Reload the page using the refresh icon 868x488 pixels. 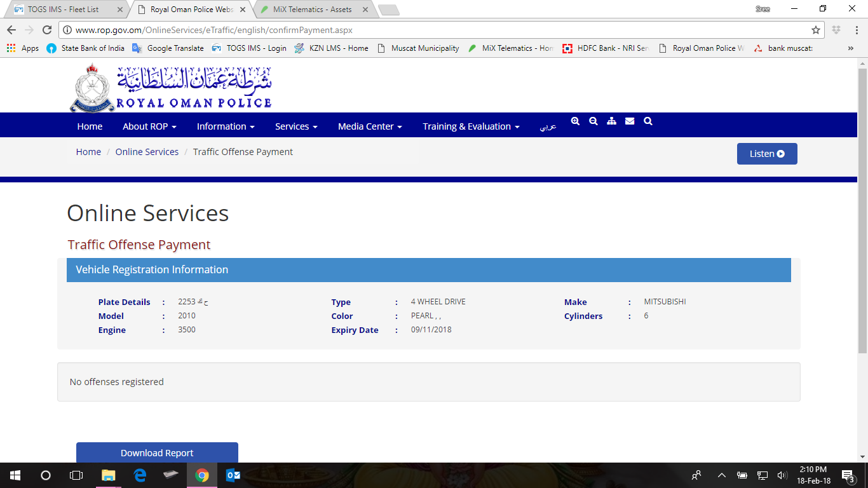pos(46,30)
